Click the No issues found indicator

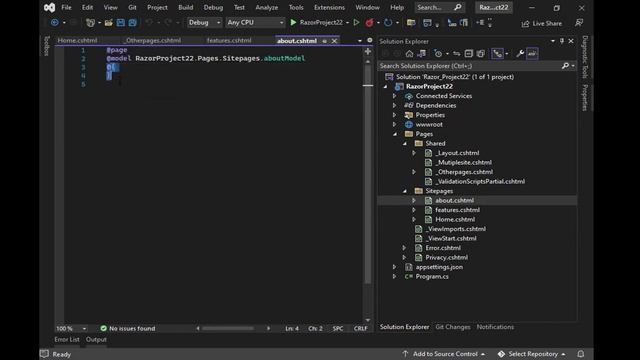point(128,329)
